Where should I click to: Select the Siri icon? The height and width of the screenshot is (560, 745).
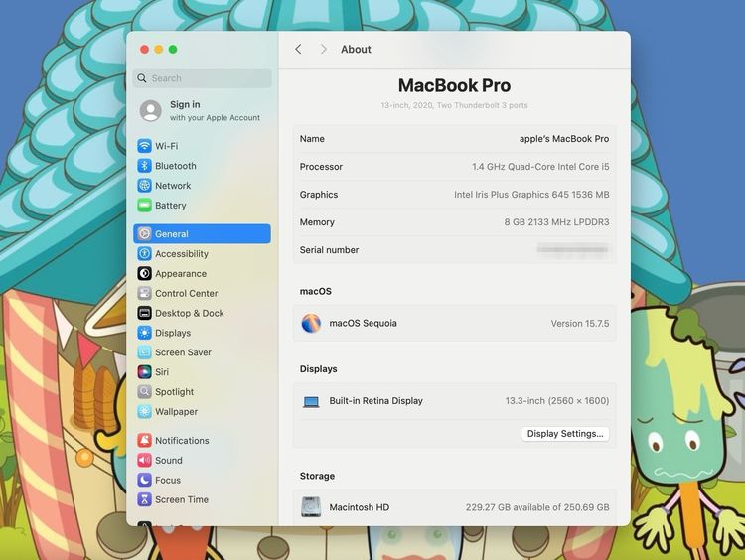coord(145,372)
